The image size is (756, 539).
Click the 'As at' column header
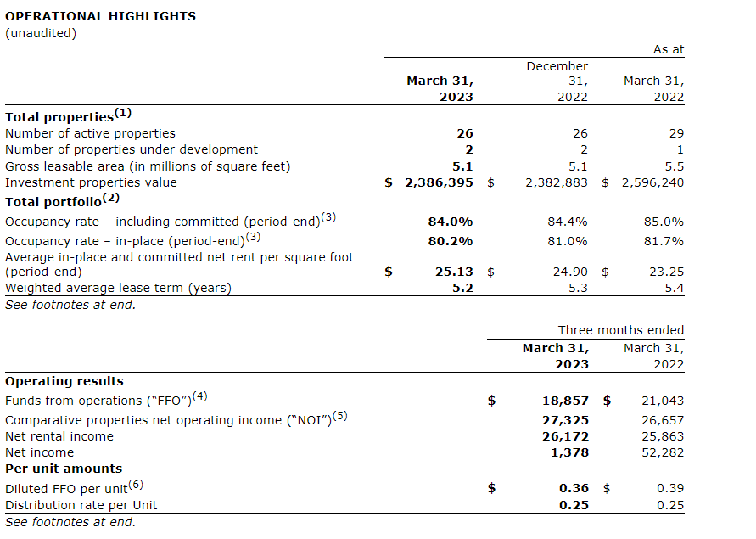coord(668,50)
